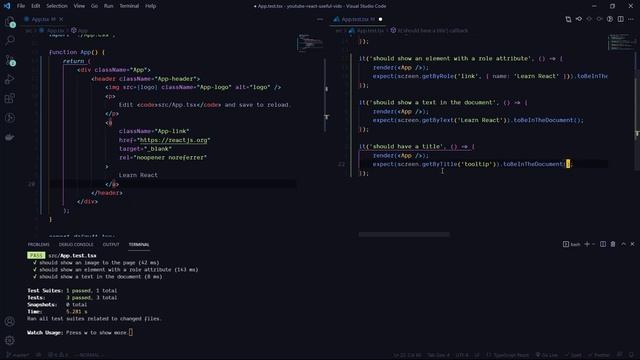640x360 pixels.
Task: Switch to the App.tsx editor tab
Action: point(43,19)
